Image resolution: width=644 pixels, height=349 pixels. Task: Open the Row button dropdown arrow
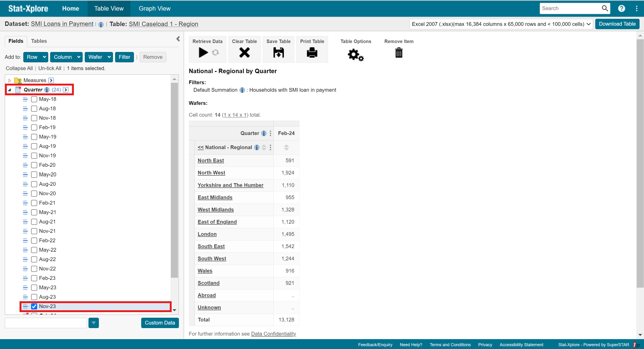tap(44, 57)
